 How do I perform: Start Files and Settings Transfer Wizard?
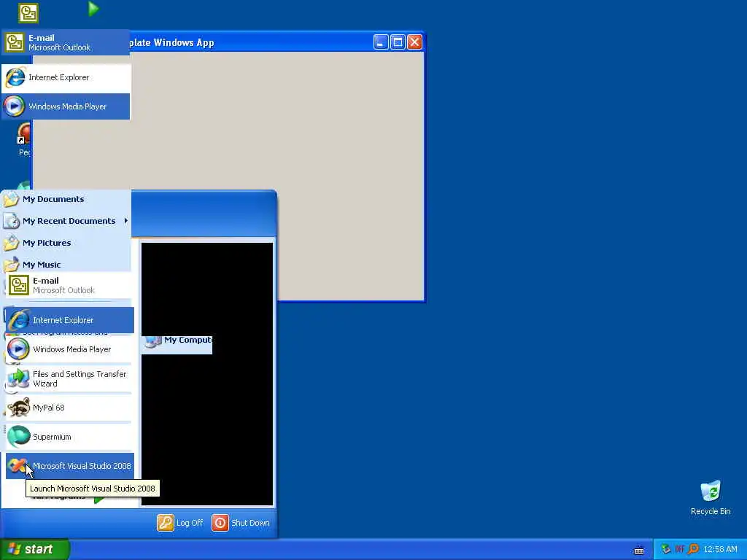[69, 378]
